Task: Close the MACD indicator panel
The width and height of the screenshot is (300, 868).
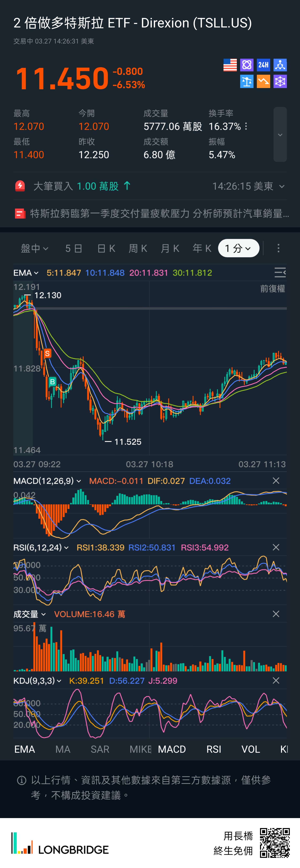Action: [x=276, y=481]
